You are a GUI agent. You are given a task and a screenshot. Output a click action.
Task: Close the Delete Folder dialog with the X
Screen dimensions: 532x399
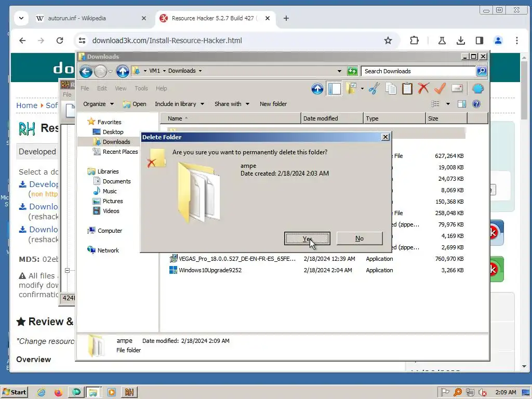coord(385,137)
